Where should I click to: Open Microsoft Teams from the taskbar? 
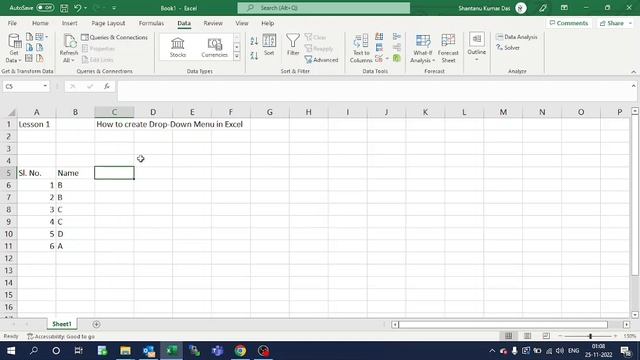pos(217,351)
